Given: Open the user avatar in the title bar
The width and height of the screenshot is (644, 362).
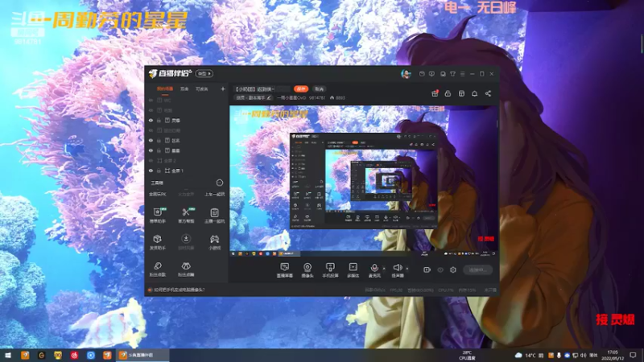Looking at the screenshot, I should tap(406, 74).
